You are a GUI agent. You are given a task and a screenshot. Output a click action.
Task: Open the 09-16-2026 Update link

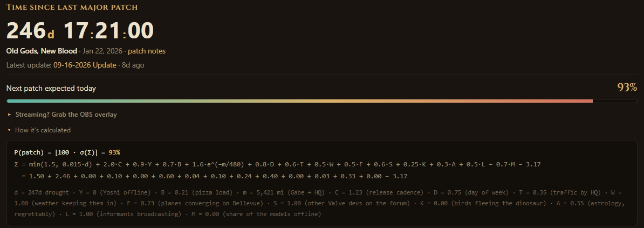[85, 65]
